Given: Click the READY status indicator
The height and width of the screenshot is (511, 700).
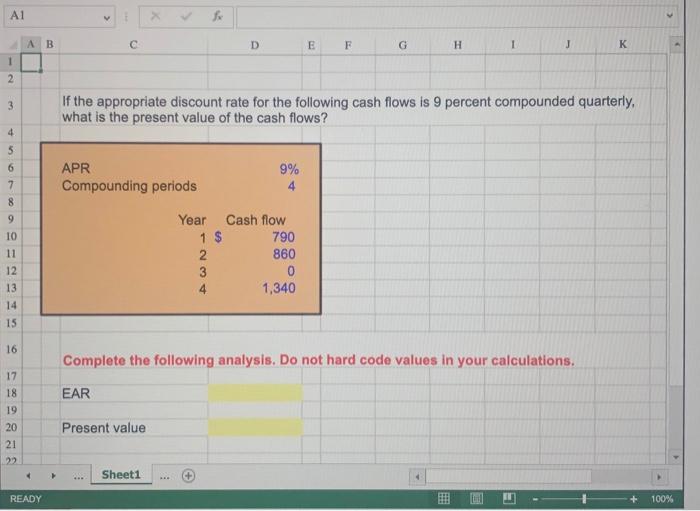Looking at the screenshot, I should (x=25, y=499).
